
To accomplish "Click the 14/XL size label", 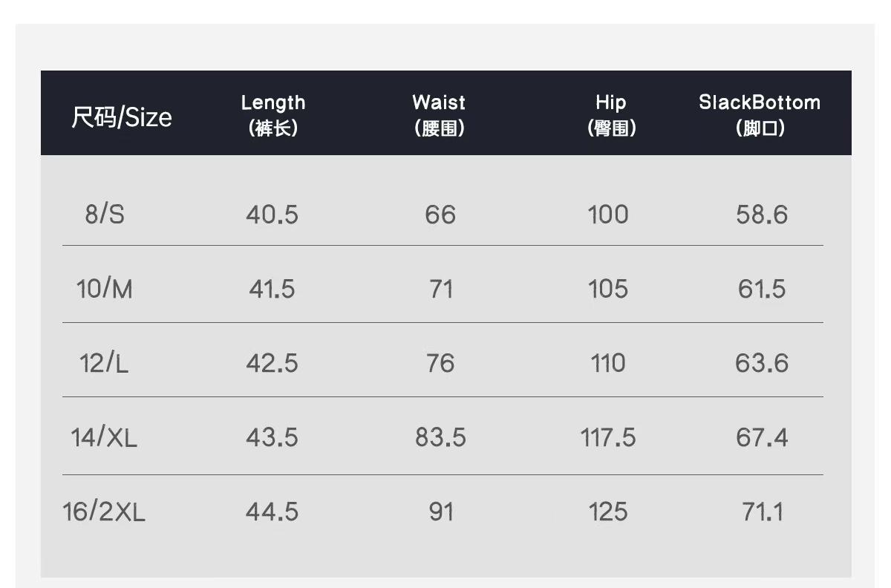I will tap(105, 437).
